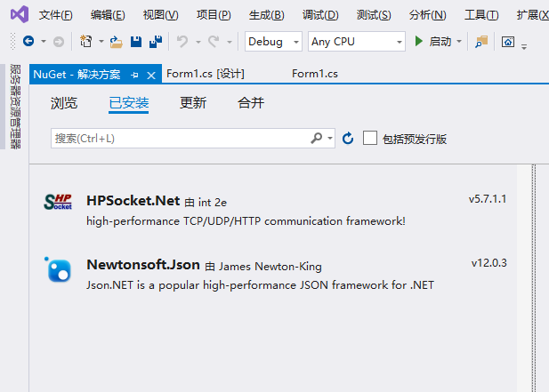Toggle the 包括预发行版 prerelease checkbox
The height and width of the screenshot is (392, 549).
pos(370,138)
